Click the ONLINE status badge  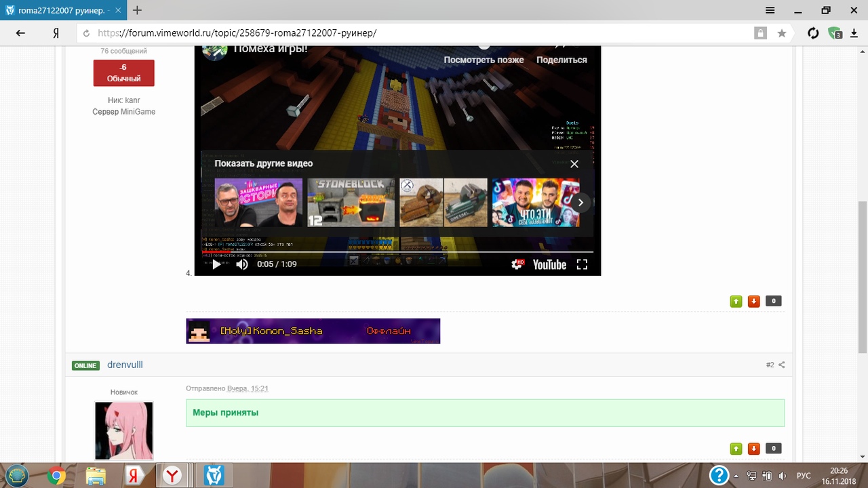tap(85, 365)
